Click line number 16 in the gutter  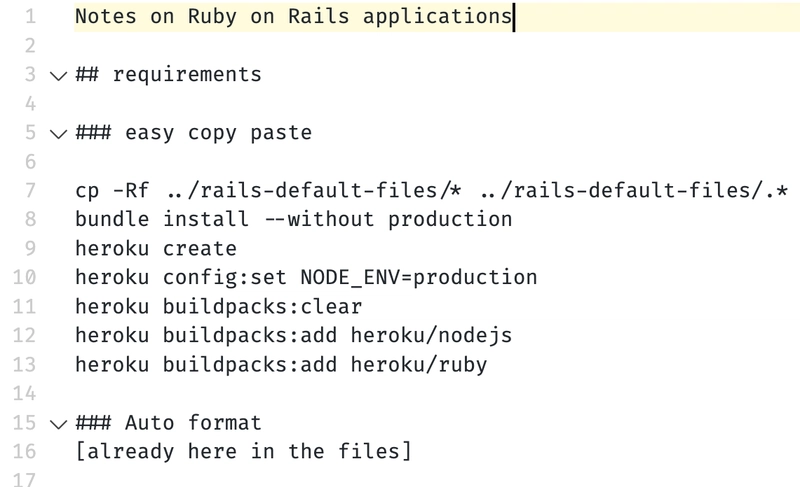coord(24,452)
